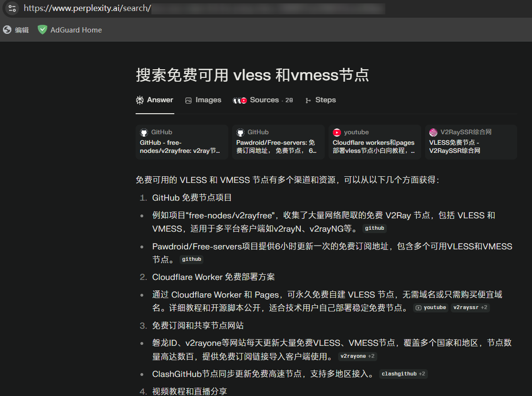Click the youtube citation badge
Viewport: 532px width, 396px height.
431,308
